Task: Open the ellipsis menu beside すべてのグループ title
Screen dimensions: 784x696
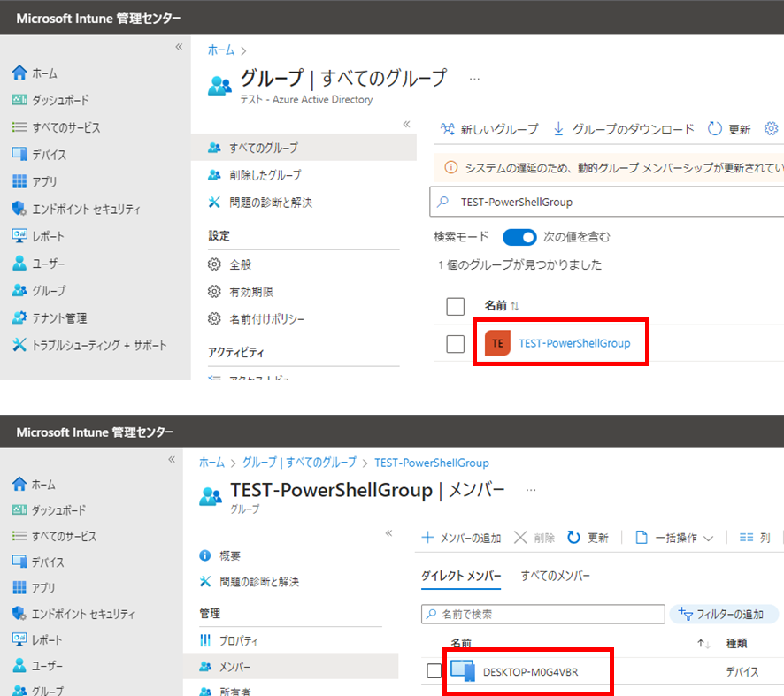Action: [x=474, y=79]
